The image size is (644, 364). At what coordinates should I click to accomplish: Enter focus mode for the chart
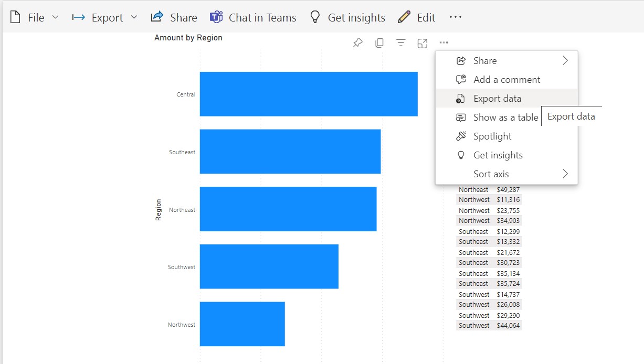tap(423, 43)
